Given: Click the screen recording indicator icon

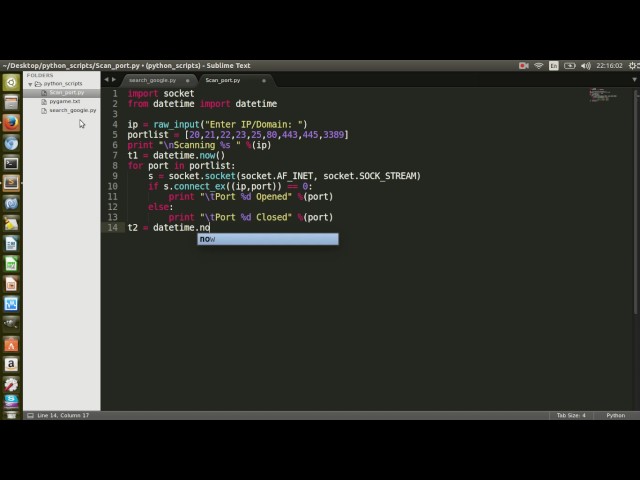Looking at the screenshot, I should [x=524, y=66].
